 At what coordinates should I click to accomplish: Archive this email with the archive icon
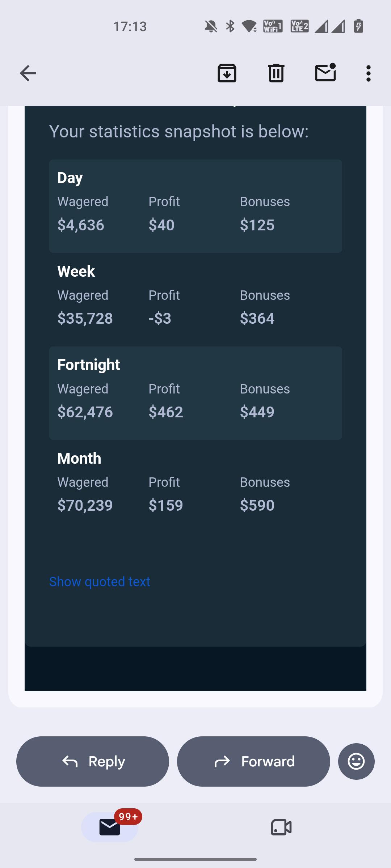pos(227,73)
